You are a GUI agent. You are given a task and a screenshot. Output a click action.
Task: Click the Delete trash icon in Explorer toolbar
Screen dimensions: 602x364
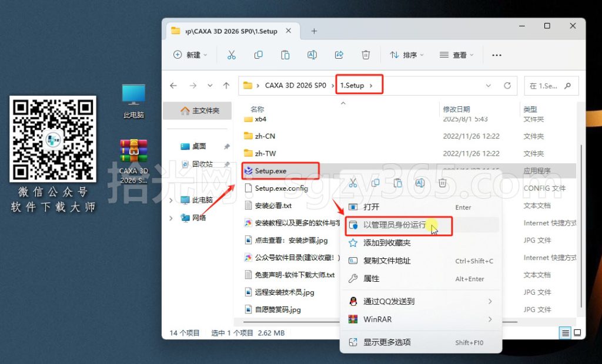point(366,55)
